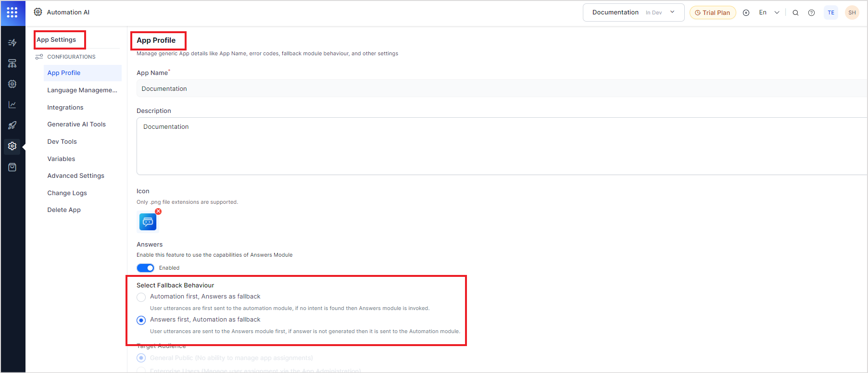
Task: Click the lightning flows icon in sidebar
Action: pyautogui.click(x=13, y=43)
